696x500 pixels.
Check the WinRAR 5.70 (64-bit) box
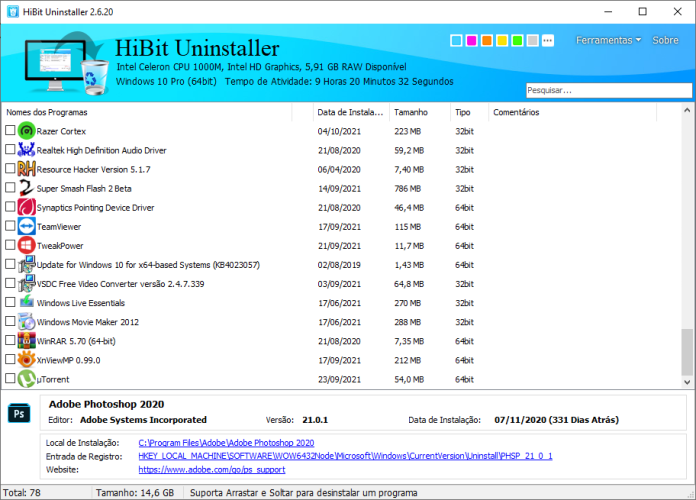(x=10, y=340)
